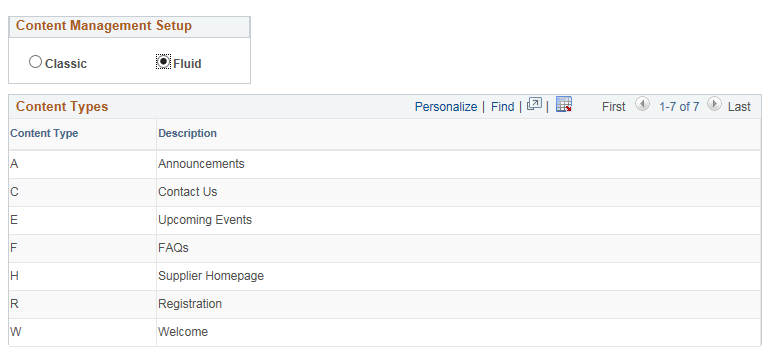Screen dimensions: 777x360
Task: Click the Content Types grid title
Action: click(x=62, y=107)
